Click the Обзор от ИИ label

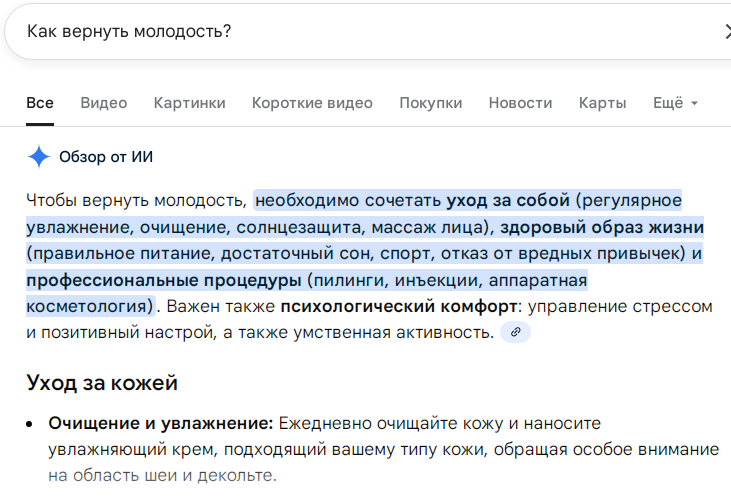[106, 157]
